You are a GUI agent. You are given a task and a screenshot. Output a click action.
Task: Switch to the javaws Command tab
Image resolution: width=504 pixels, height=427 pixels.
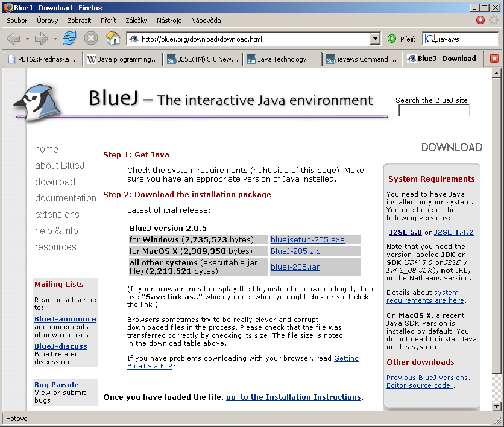click(362, 59)
